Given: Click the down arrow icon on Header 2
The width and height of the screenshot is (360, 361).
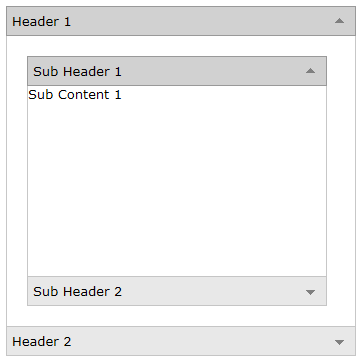Looking at the screenshot, I should [339, 342].
